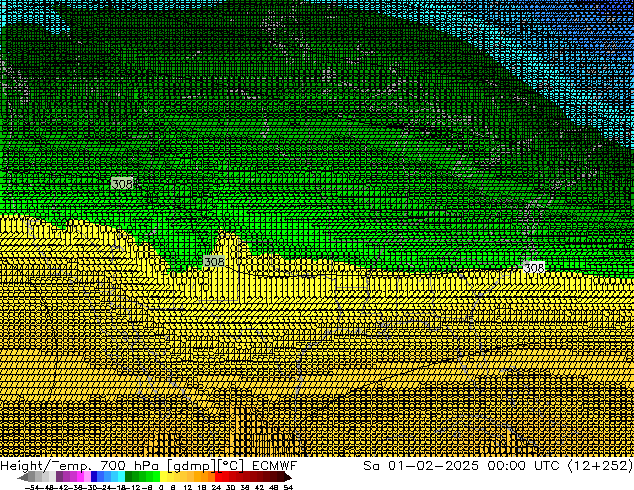Click the bright yellow legend swatch above 0
The height and width of the screenshot is (490, 634).
[163, 476]
